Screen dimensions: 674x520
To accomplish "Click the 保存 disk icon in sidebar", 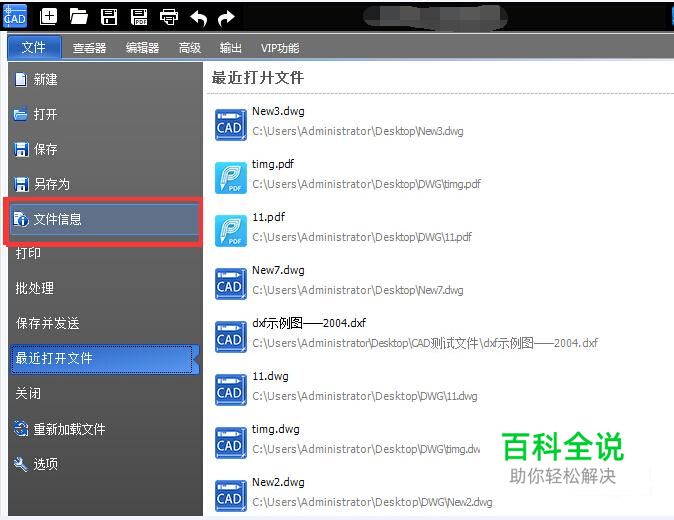I will (21, 150).
